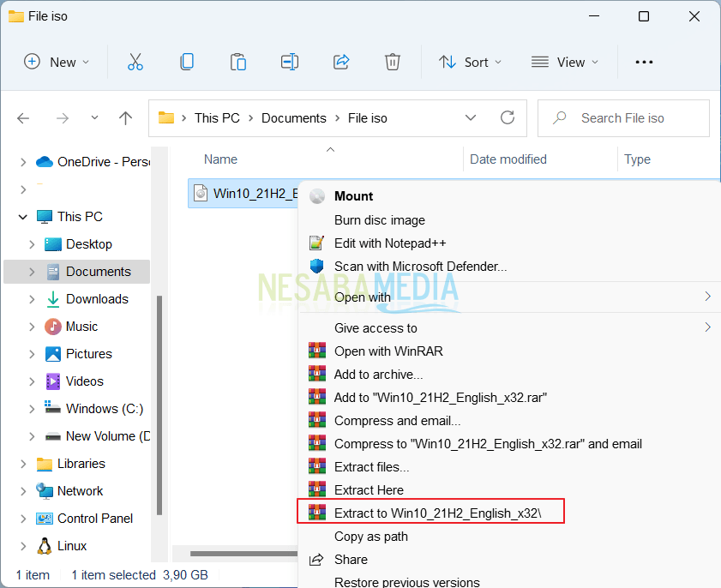The height and width of the screenshot is (588, 721).
Task: Click the Linux penguin icon
Action: [x=45, y=546]
